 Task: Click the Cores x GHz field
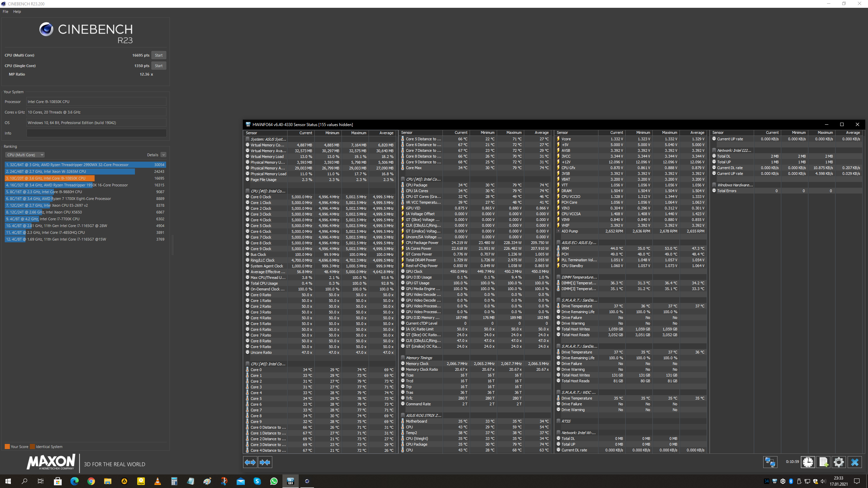pos(96,112)
